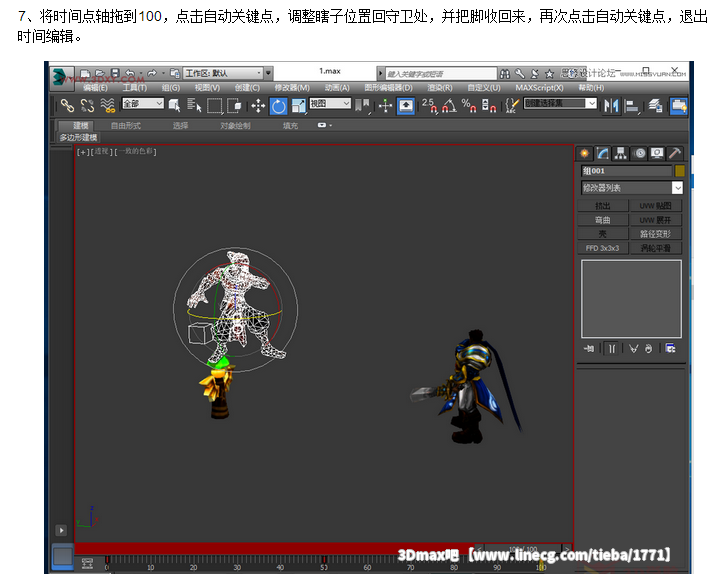Toggle Window/Crossing selection mode

(234, 105)
